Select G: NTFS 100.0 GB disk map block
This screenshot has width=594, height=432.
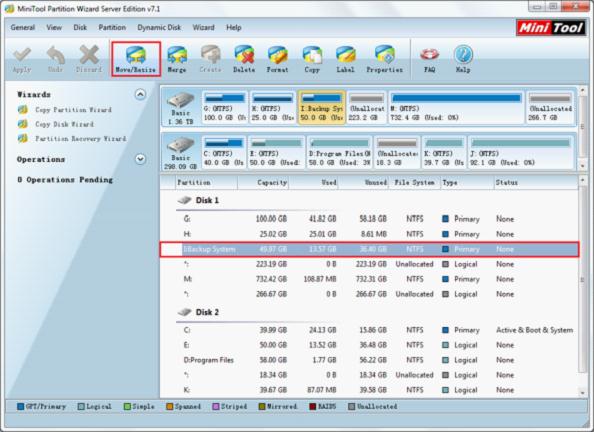click(225, 108)
